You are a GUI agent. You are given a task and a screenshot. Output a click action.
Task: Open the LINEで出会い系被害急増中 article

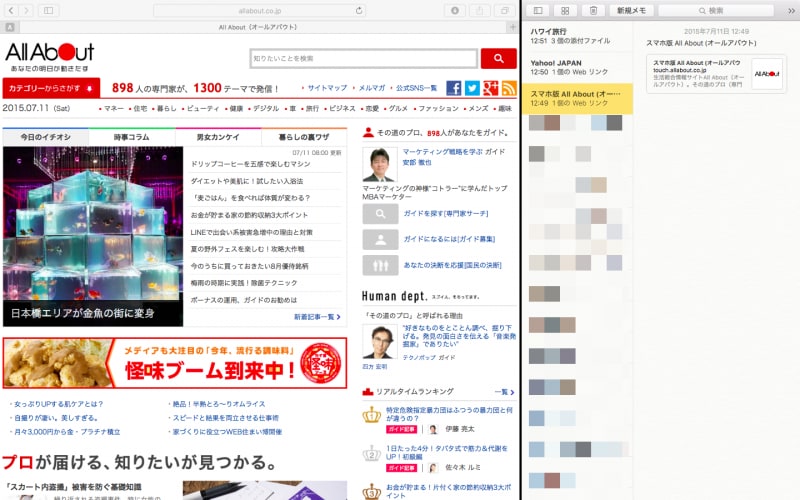[251, 232]
